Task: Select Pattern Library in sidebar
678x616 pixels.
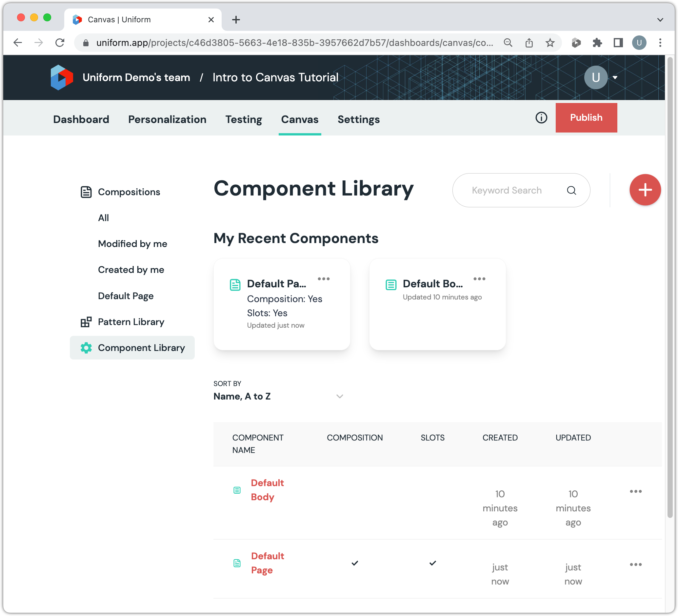Action: coord(131,322)
